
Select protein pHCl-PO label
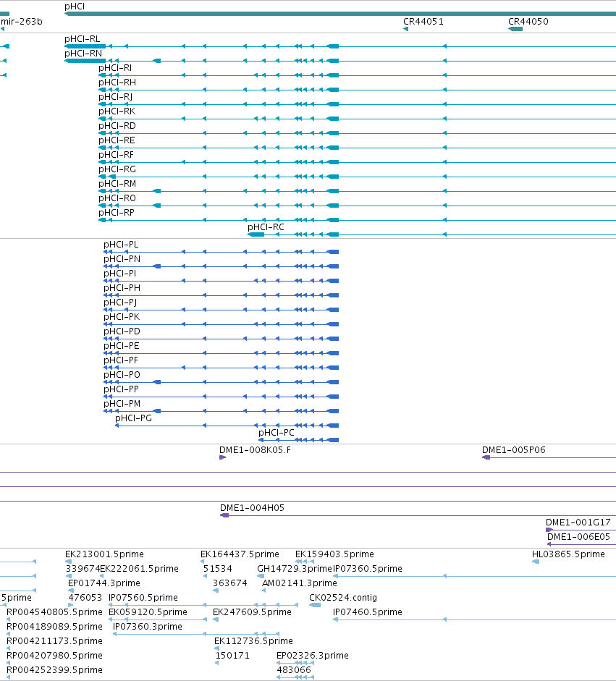coord(122,374)
